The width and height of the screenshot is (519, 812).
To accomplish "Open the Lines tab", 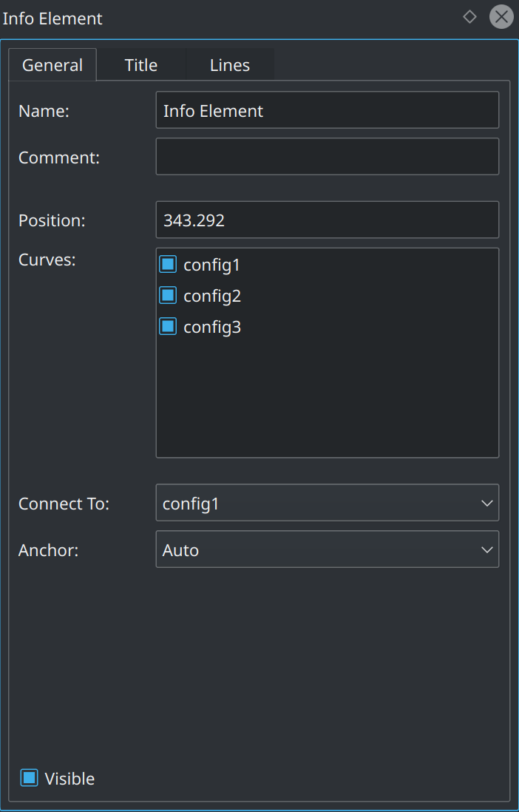I will point(229,65).
